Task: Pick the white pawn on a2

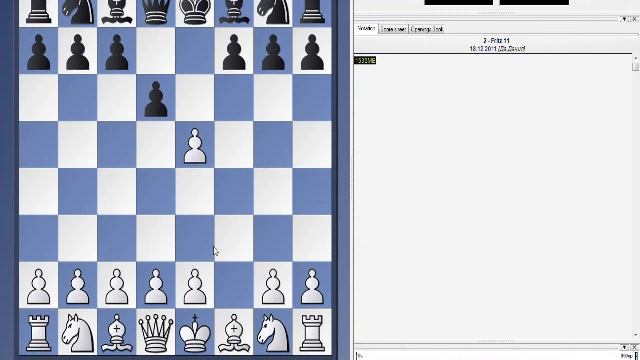Action: [38, 286]
